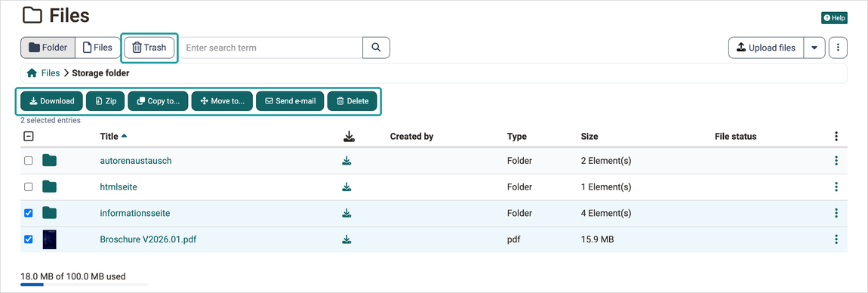Click the Upload files button
The height and width of the screenshot is (293, 868).
pyautogui.click(x=765, y=48)
